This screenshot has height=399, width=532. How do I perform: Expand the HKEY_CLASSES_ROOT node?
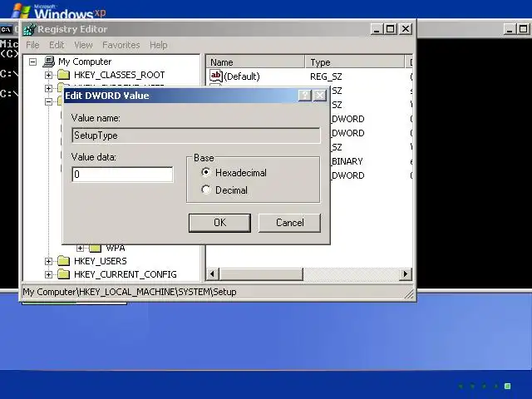(x=48, y=75)
